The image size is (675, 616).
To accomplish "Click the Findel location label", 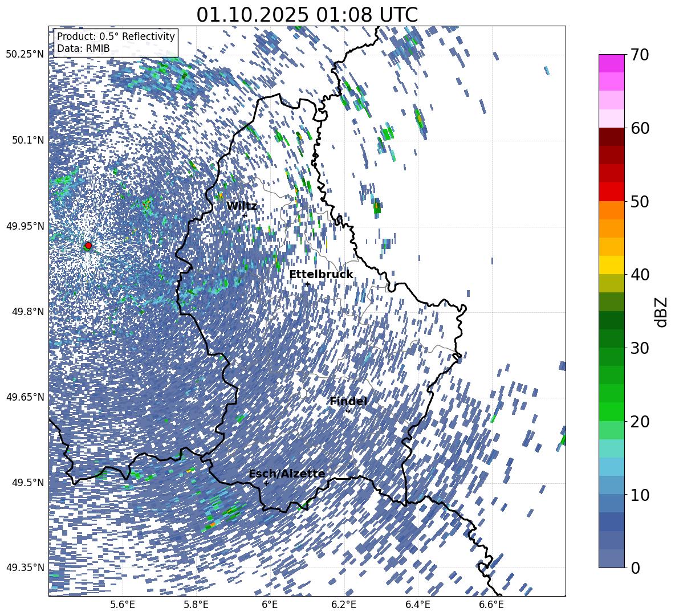I will (x=348, y=401).
